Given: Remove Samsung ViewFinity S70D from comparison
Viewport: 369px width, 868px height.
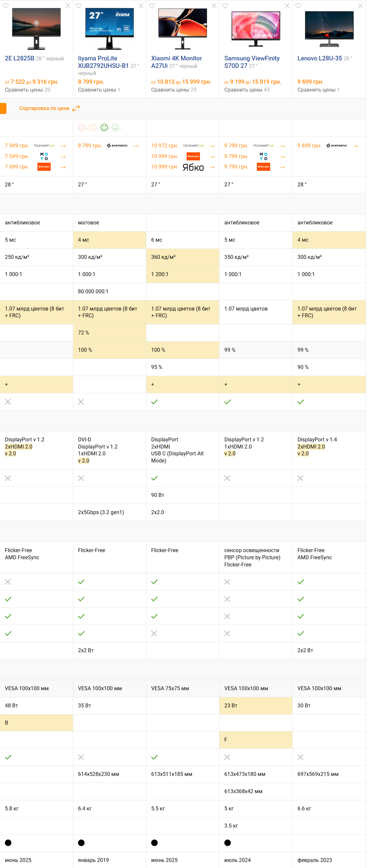Looking at the screenshot, I should pyautogui.click(x=287, y=6).
